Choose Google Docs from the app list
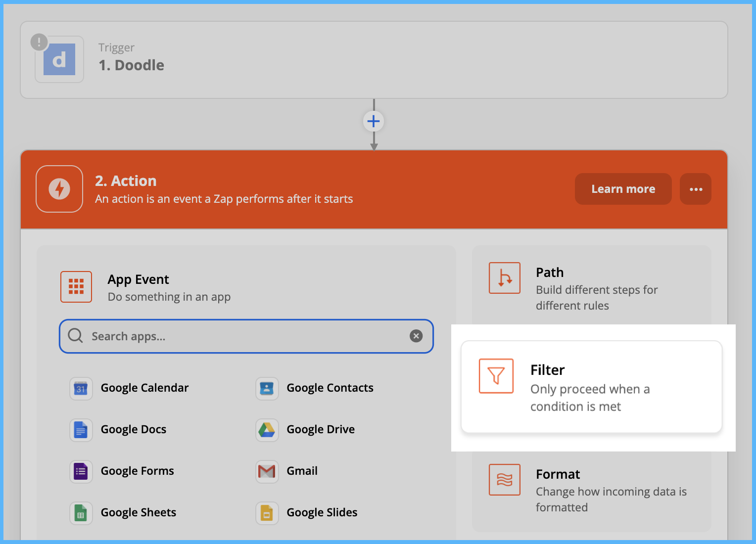 [134, 430]
